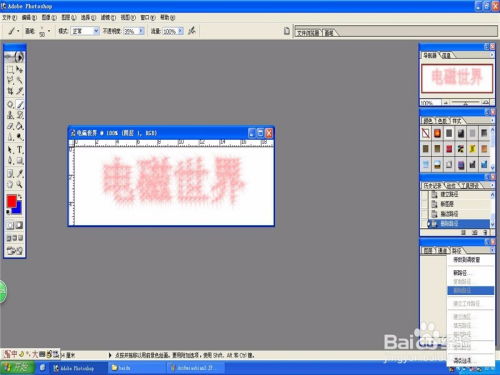This screenshot has height=375, width=500.
Task: Select the Zoom magnifier tool
Action: (x=19, y=184)
